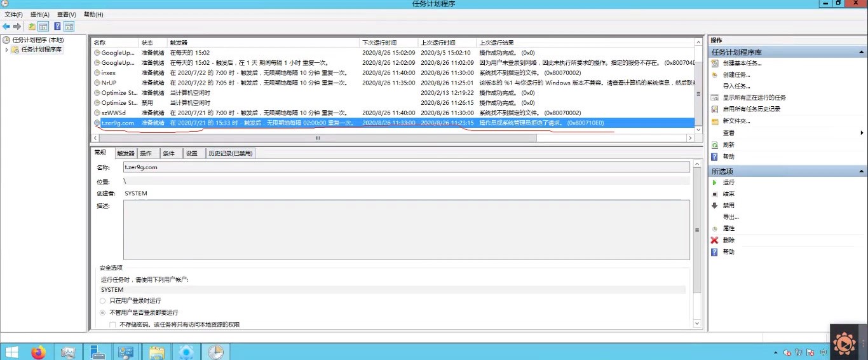The width and height of the screenshot is (868, 360).
Task: Click the Disable (禁用) down-arrow icon
Action: 715,205
